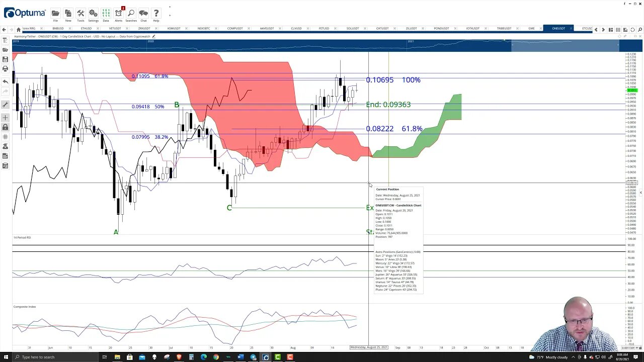Click the 0.09418 50% retracement label
The image size is (644, 362).
pyautogui.click(x=148, y=107)
